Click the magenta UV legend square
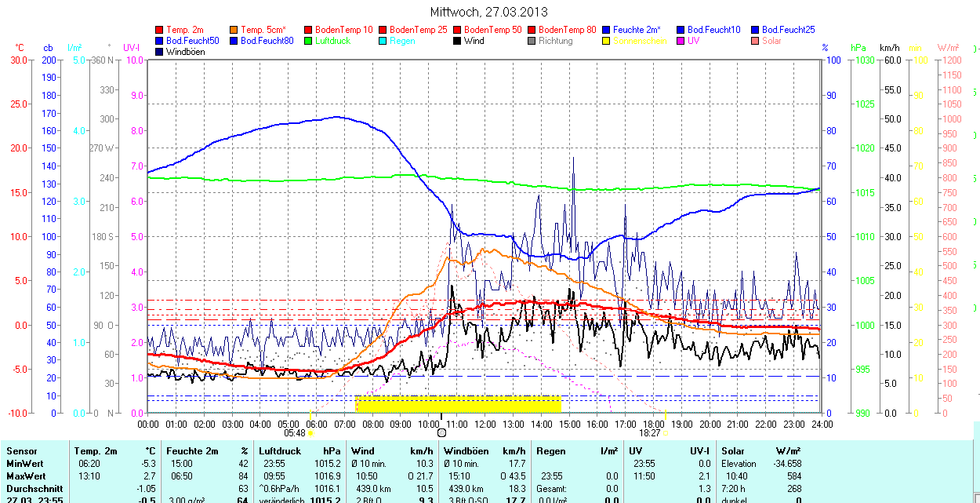Viewport: 980px width, 503px height. pos(681,41)
